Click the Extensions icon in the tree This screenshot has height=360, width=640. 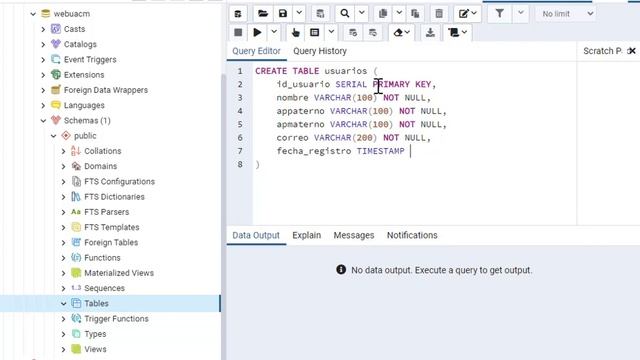[x=56, y=75]
